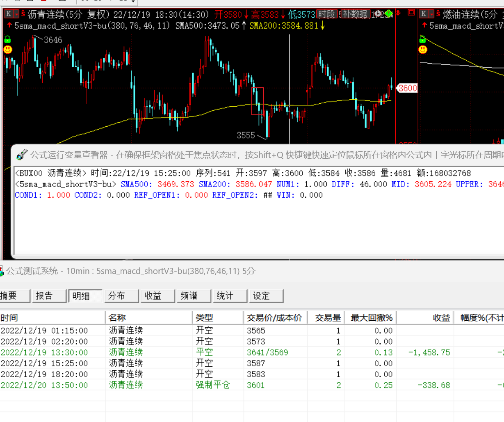Image resolution: width=504 pixels, height=422 pixels.
Task: Click the red window square icon beside 燃油连续 chart
Action: tap(411, 13)
